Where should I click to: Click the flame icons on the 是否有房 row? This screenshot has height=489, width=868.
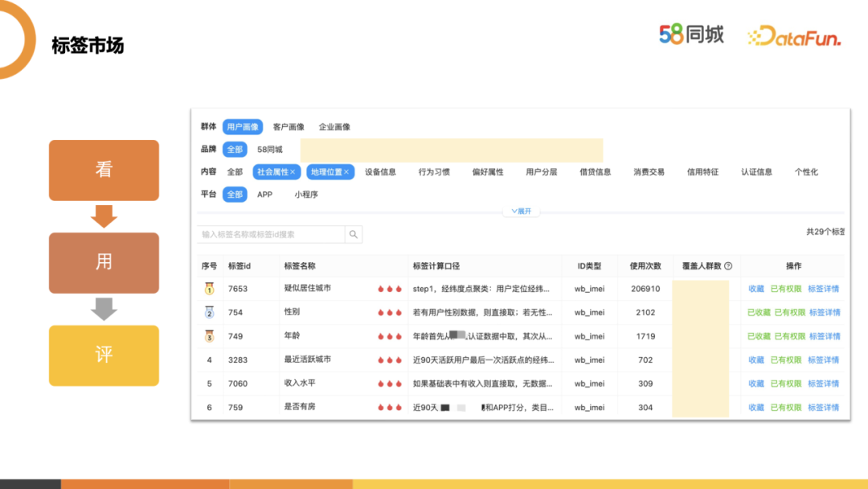(x=389, y=405)
